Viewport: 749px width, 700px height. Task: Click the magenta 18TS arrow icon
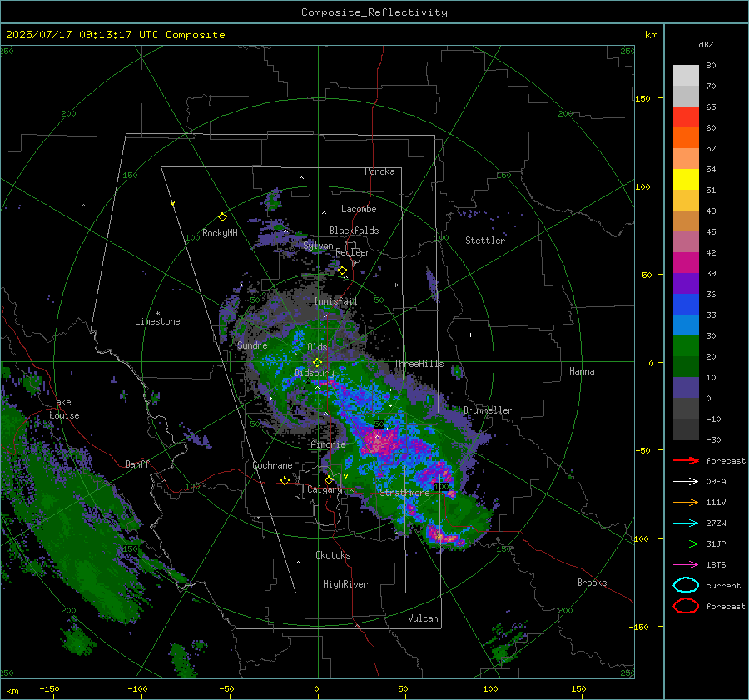[686, 565]
